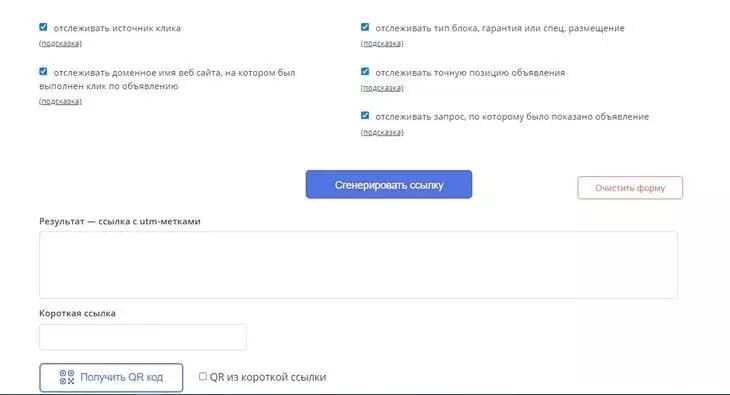Image resolution: width=730 pixels, height=395 pixels.
Task: Uncheck отслеживать доменное имя веб сайта checkbox
Action: (43, 71)
